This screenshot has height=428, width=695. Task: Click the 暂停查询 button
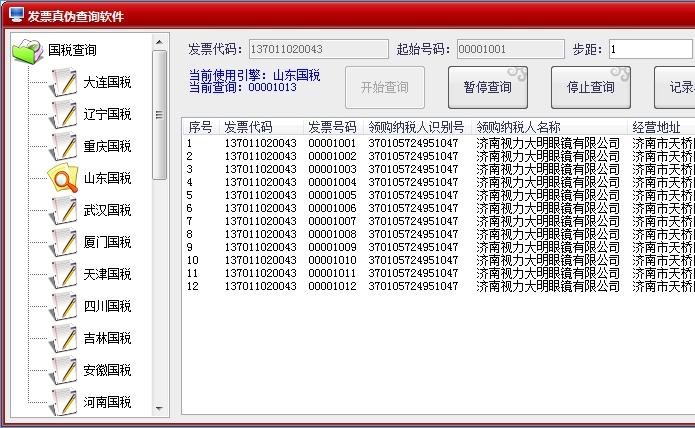click(x=488, y=87)
